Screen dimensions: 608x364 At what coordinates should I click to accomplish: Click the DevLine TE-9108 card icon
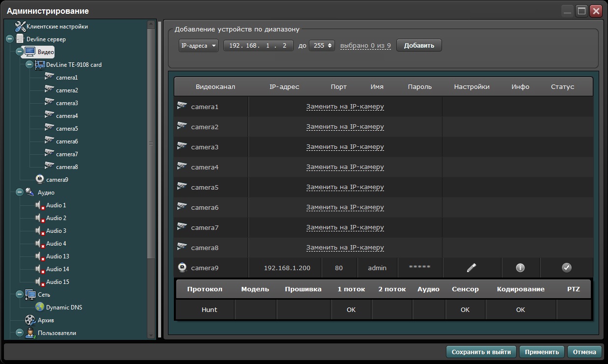click(40, 65)
